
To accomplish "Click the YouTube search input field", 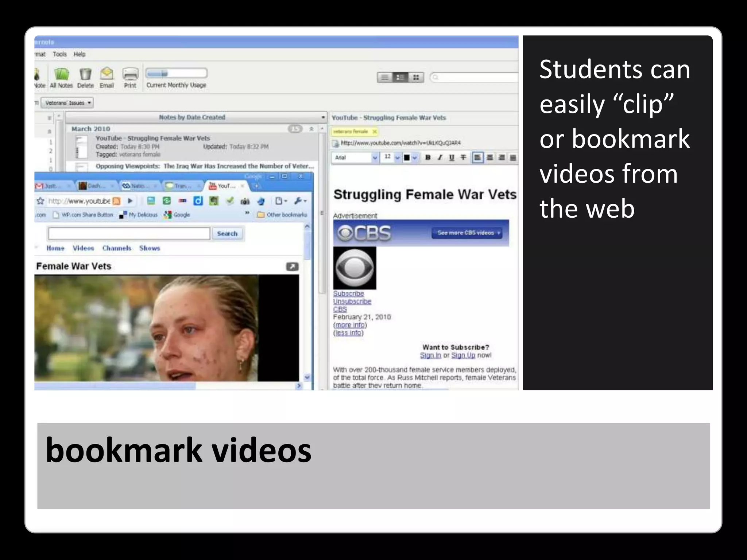I will (129, 233).
